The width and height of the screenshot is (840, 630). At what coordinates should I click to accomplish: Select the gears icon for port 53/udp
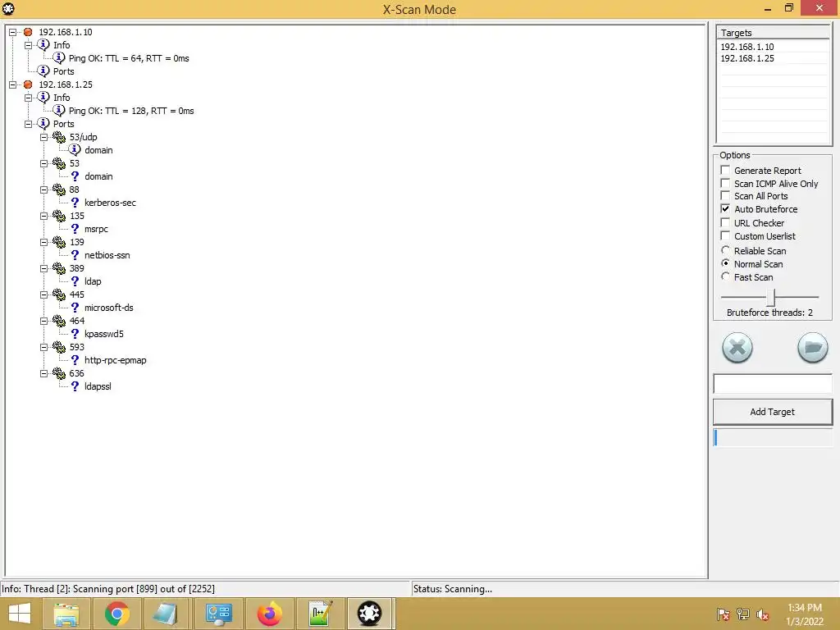click(x=59, y=137)
